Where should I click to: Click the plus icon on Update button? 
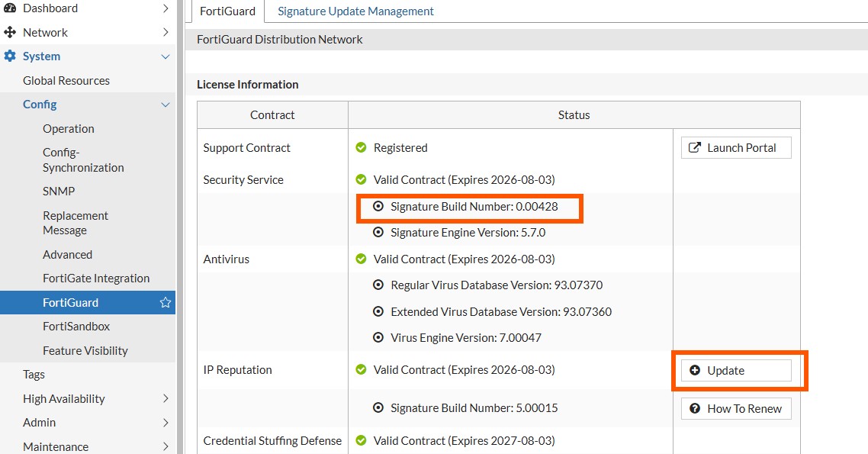point(695,370)
